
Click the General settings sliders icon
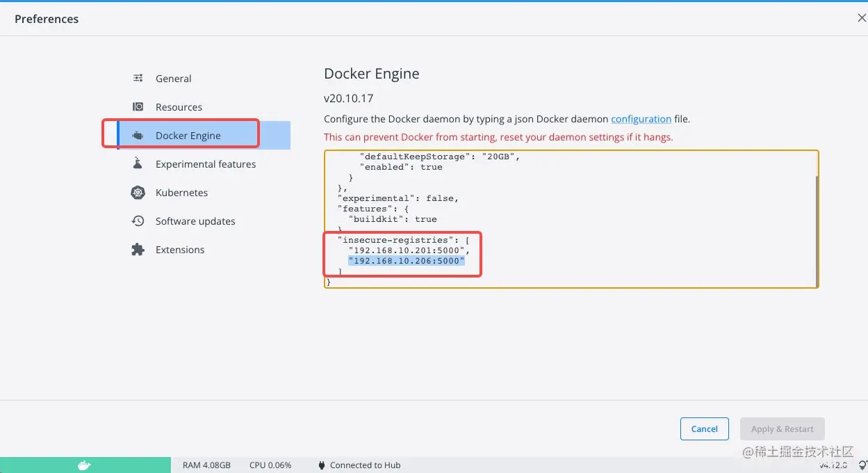[x=138, y=78]
